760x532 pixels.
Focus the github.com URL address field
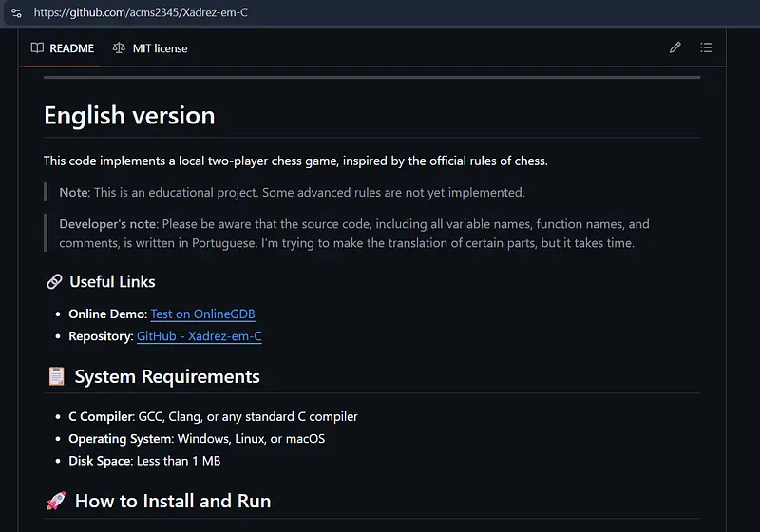(141, 13)
